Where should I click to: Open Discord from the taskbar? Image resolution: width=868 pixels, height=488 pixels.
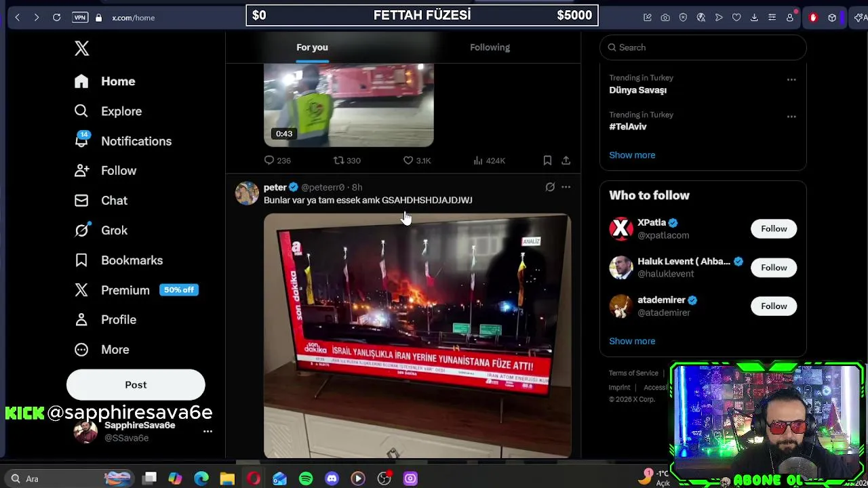coord(332,479)
